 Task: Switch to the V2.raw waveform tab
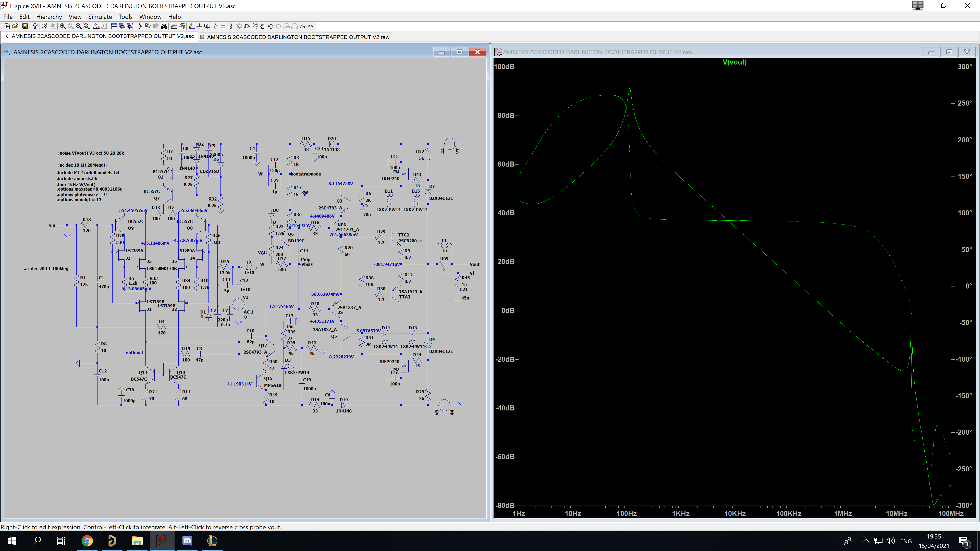[295, 37]
